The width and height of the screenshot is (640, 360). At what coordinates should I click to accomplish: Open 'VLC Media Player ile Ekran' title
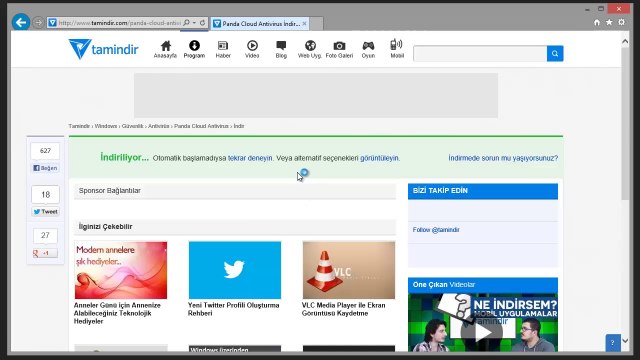pos(343,309)
